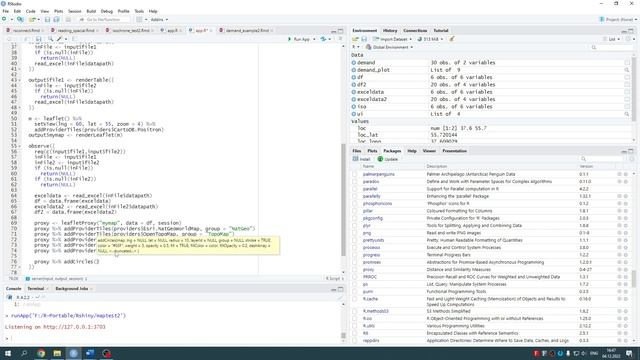The image size is (640, 360).
Task: Open the phosphoricons package link
Action: click(377, 204)
